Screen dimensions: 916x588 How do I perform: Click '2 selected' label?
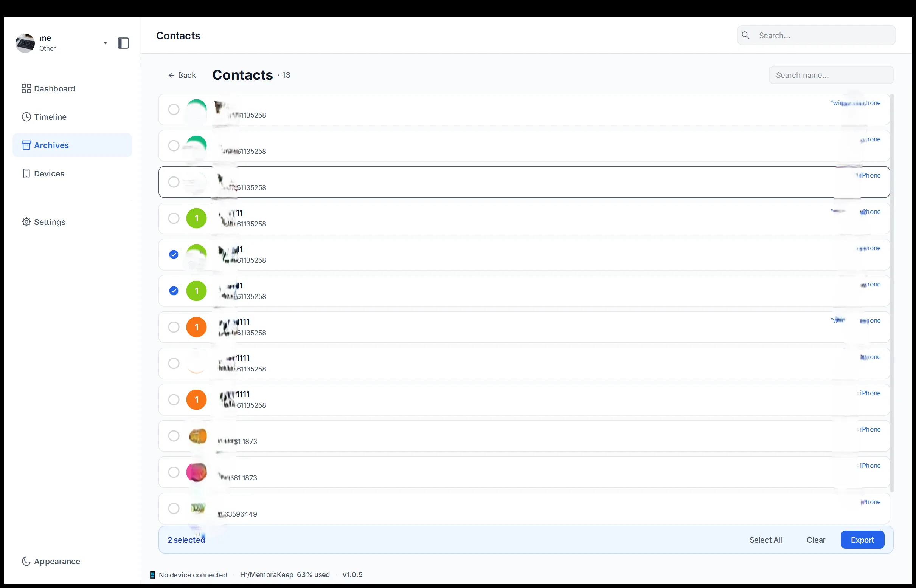tap(186, 540)
